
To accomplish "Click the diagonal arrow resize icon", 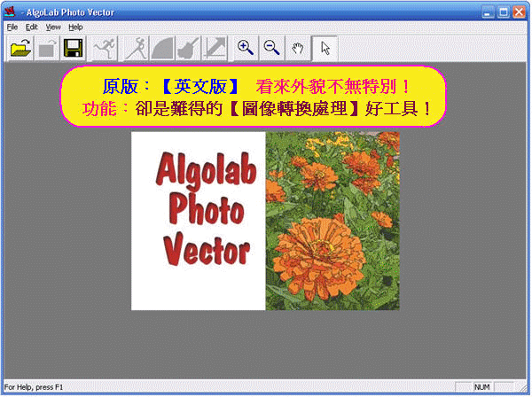I will pyautogui.click(x=214, y=48).
